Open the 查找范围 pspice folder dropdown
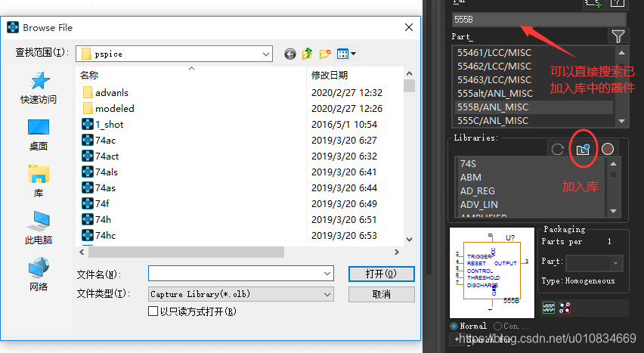Image resolution: width=644 pixels, height=353 pixels. [266, 54]
